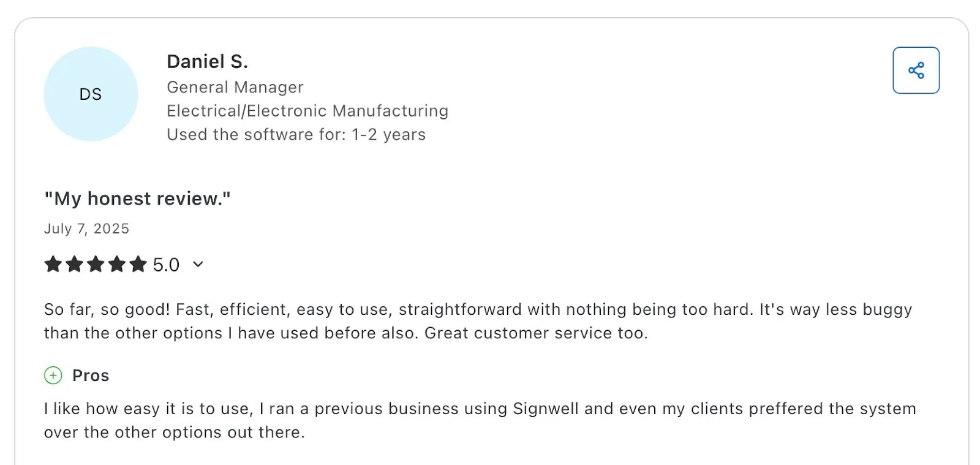Open reviewer profile by clicking Daniel S.
The width and height of the screenshot is (980, 465).
(x=208, y=61)
